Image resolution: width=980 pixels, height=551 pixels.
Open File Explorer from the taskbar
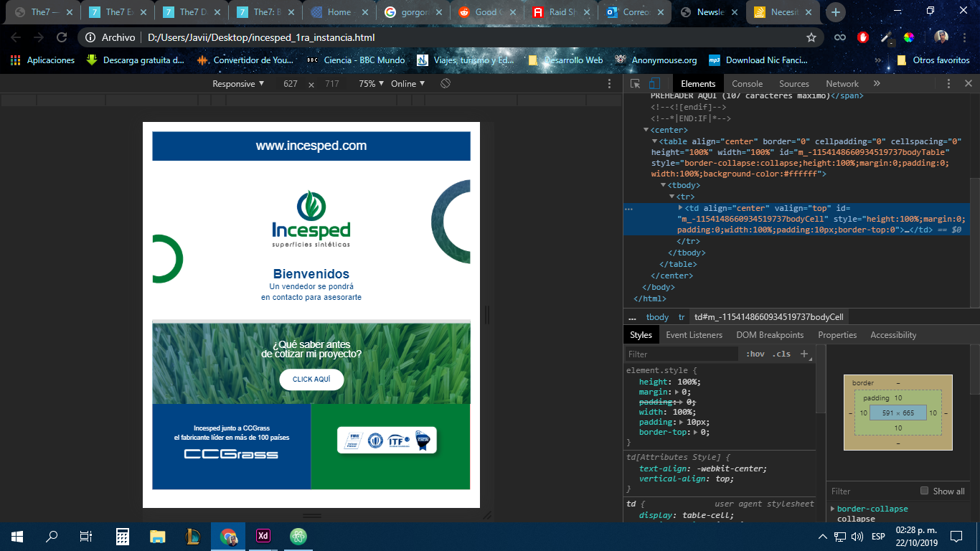pyautogui.click(x=158, y=536)
